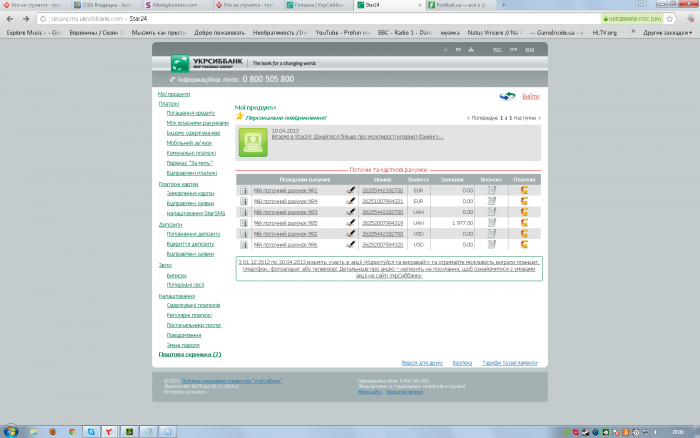700x438 pixels.
Task: Open the Windows Start menu
Action: [x=11, y=431]
